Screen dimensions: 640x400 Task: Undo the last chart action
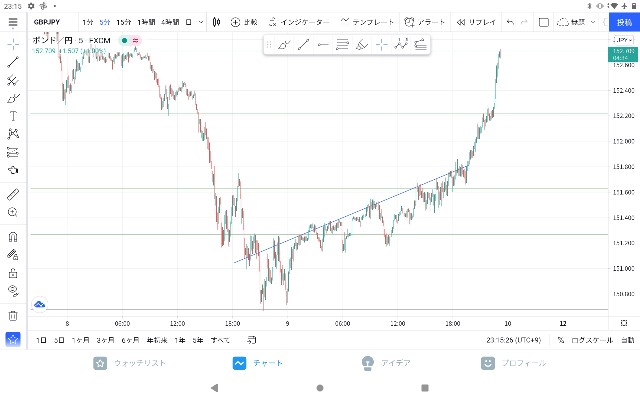pos(510,22)
